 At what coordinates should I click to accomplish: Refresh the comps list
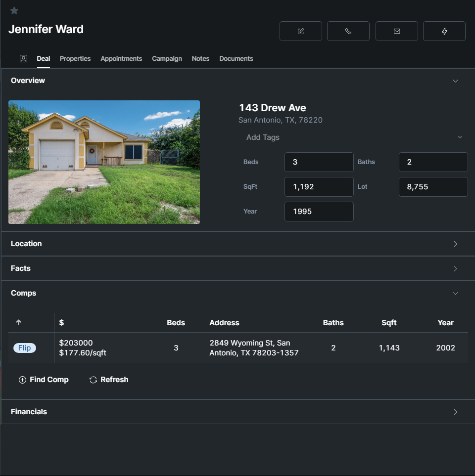(x=109, y=380)
